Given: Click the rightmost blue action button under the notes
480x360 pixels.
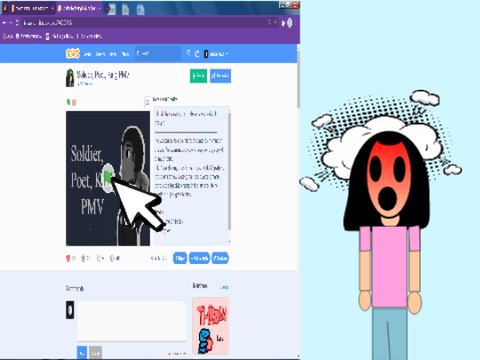Looking at the screenshot, I should point(220,258).
